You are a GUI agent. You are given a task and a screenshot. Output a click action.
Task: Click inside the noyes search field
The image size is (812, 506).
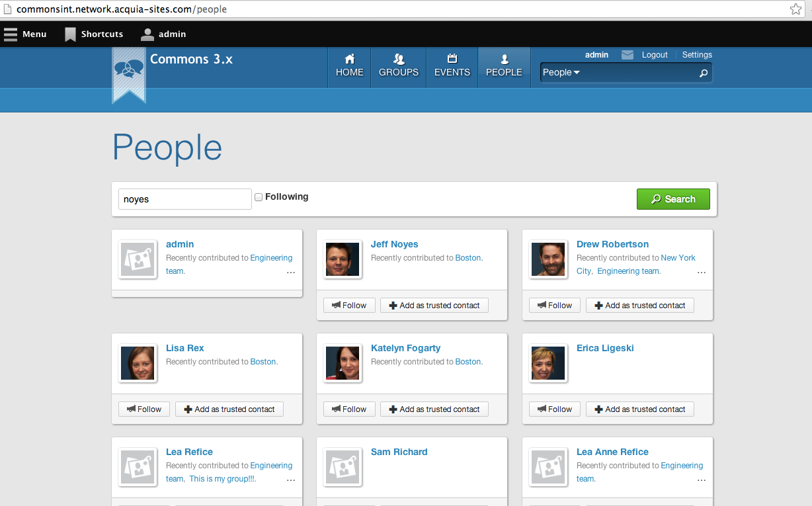click(184, 198)
